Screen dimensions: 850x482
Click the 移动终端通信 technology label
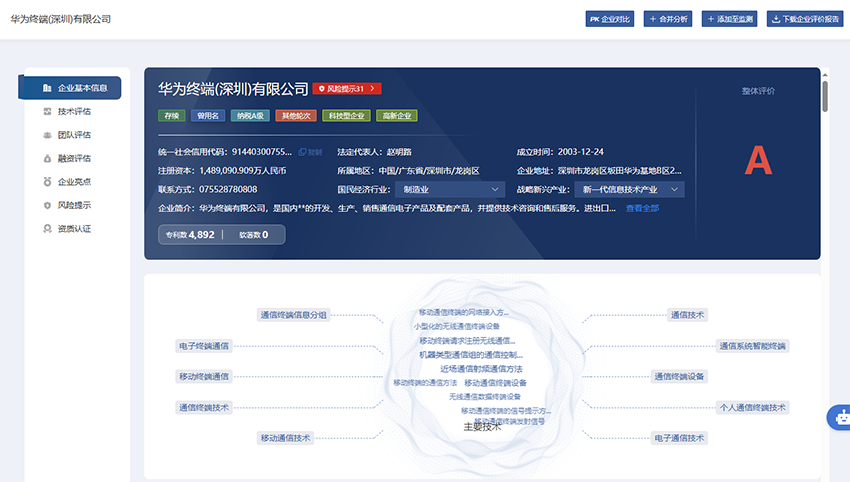click(204, 376)
